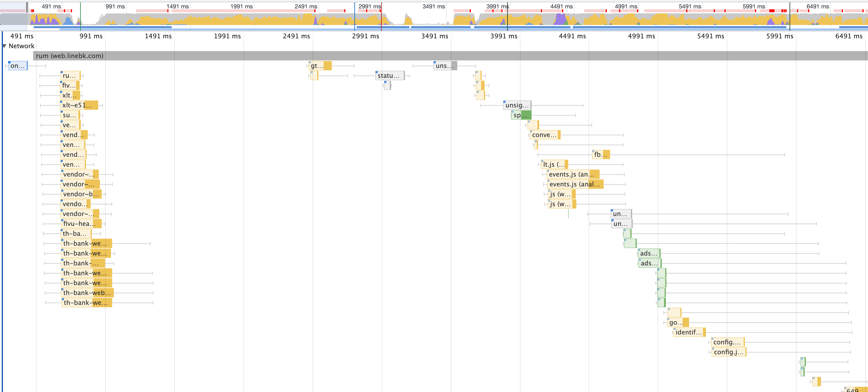
Task: Collapse the Network track disclosure triangle
Action: (4, 46)
